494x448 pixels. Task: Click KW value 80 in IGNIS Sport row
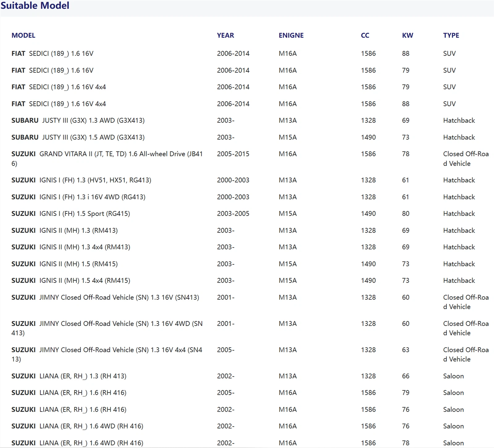click(406, 213)
